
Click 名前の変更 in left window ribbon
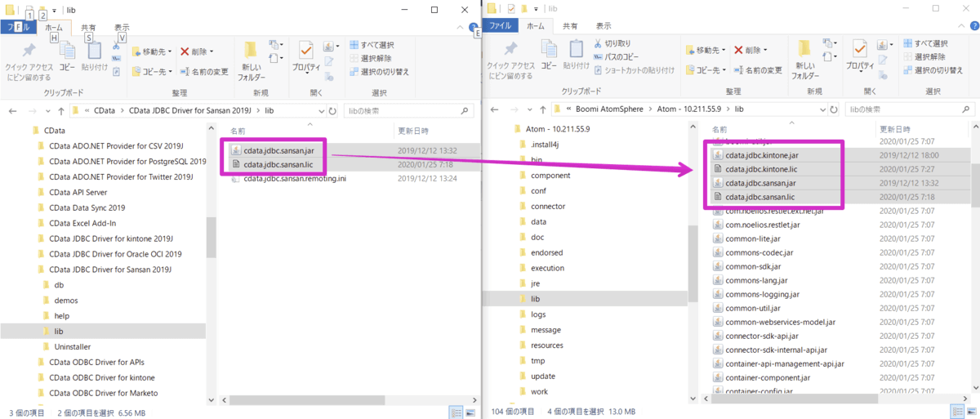tap(204, 71)
